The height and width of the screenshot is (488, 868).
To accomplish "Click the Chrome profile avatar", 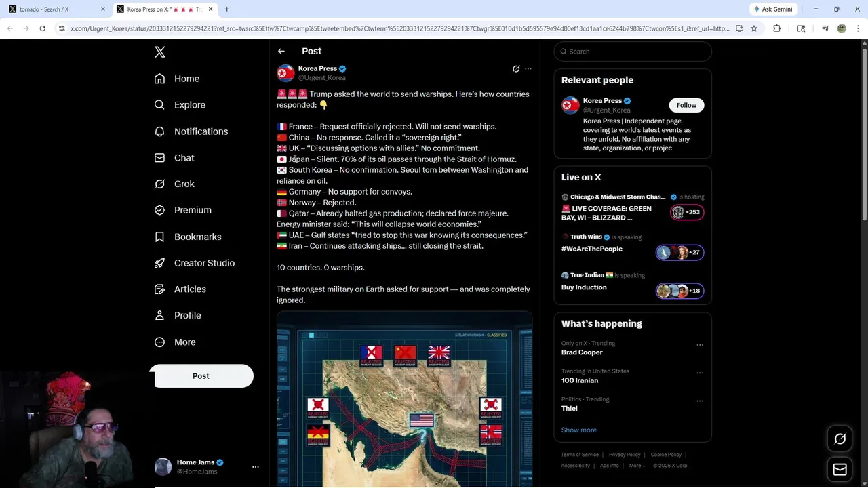I will (842, 28).
